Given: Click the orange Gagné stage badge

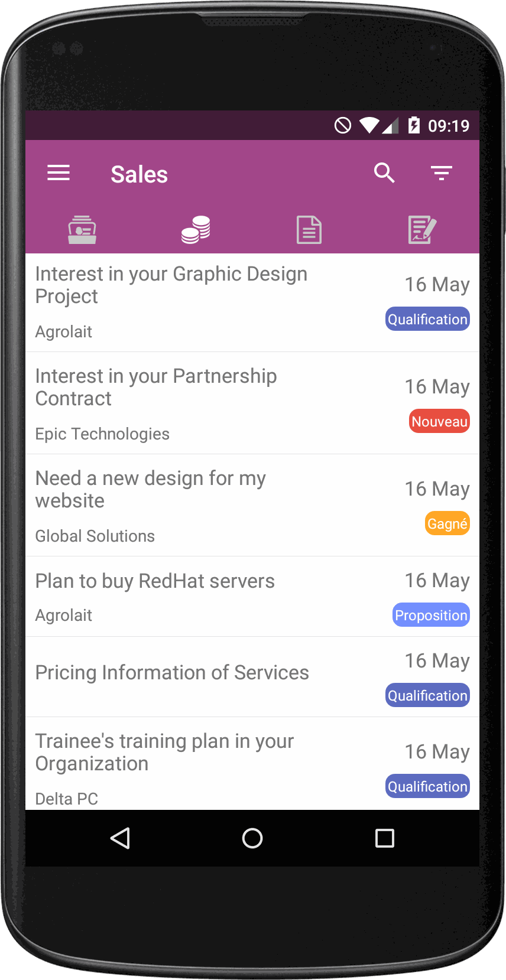Looking at the screenshot, I should pos(447,523).
